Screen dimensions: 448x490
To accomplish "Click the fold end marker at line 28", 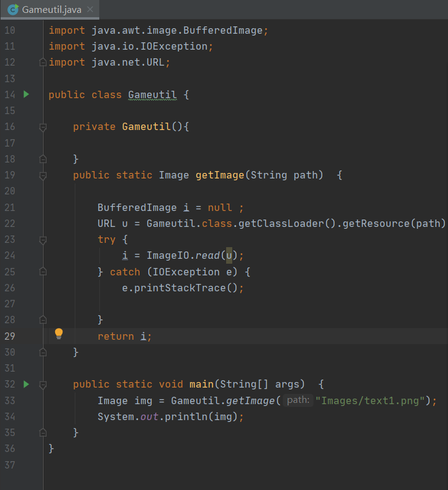I will coord(43,320).
